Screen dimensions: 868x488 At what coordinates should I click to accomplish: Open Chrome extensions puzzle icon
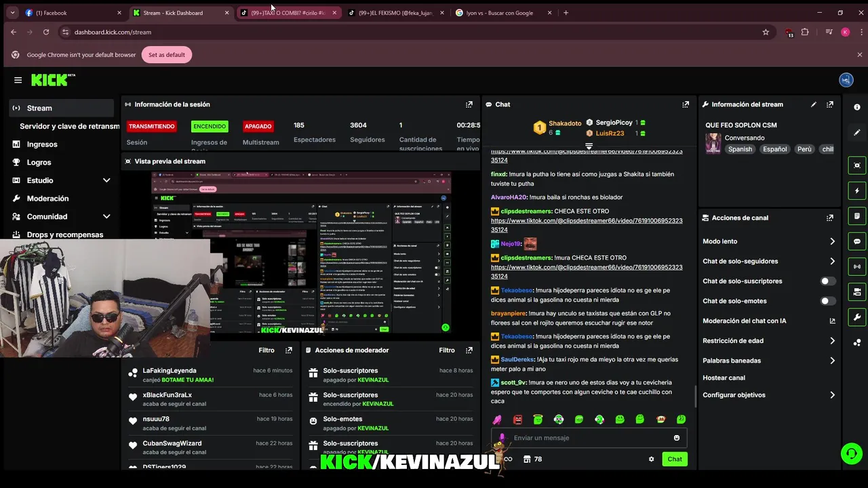(805, 32)
